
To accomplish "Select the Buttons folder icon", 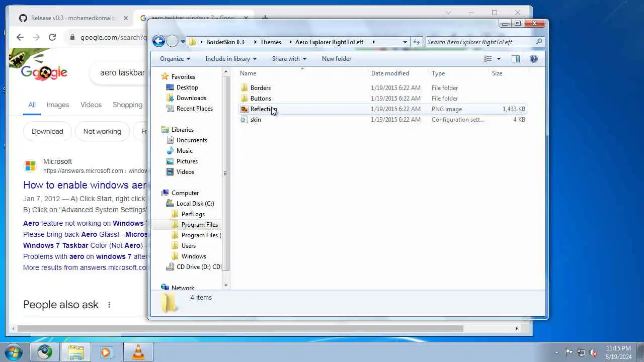I will [x=245, y=99].
